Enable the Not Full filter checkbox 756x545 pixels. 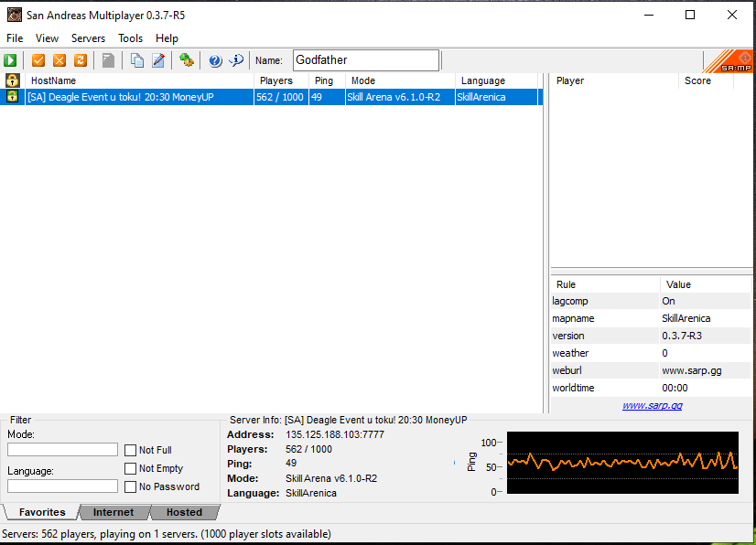(x=130, y=450)
